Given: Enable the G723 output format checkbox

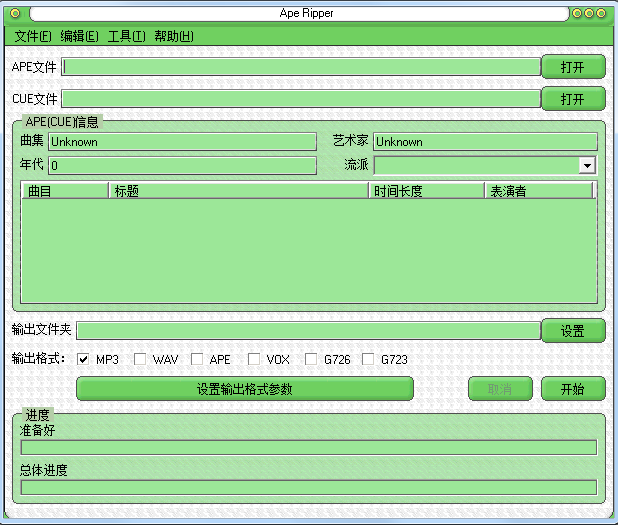Looking at the screenshot, I should [368, 359].
